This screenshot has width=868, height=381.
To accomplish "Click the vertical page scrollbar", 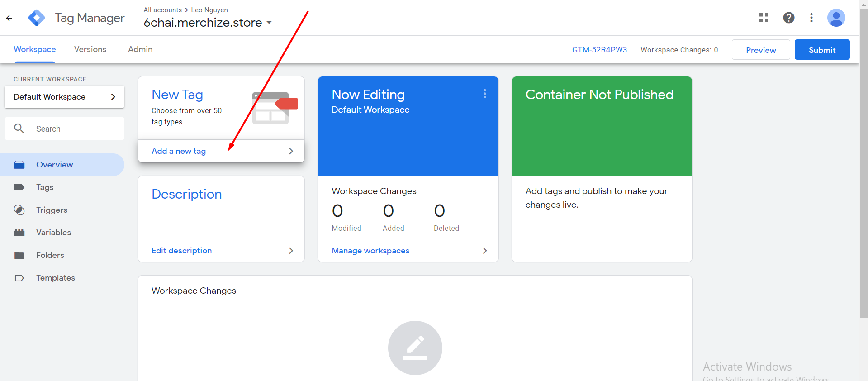I will pos(863,163).
